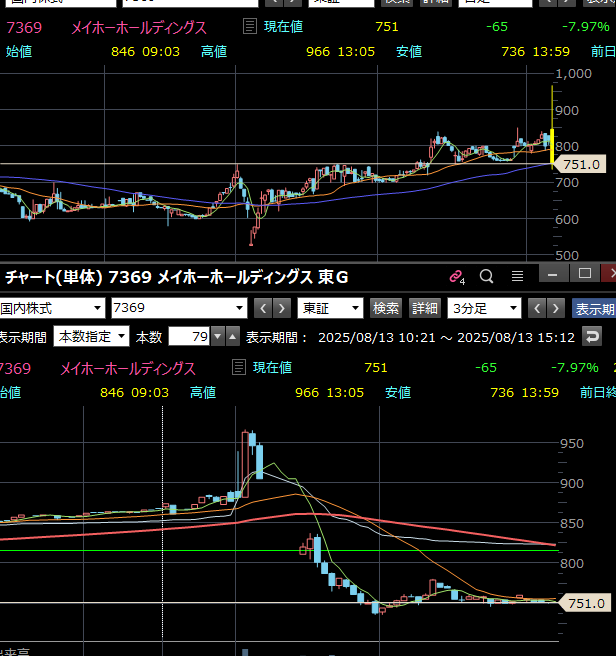This screenshot has width=616, height=656.
Task: Decrease bar count with the down stepper
Action: pyautogui.click(x=218, y=336)
